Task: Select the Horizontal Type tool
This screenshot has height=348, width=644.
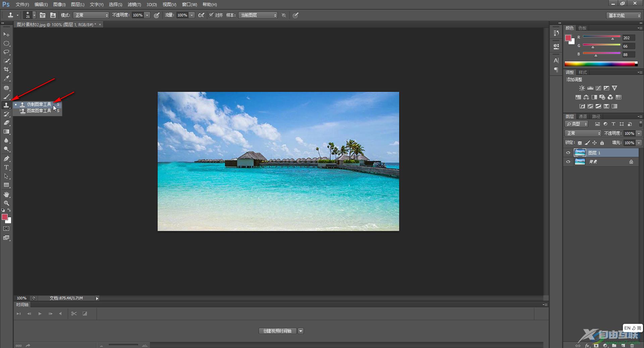Action: [6, 167]
